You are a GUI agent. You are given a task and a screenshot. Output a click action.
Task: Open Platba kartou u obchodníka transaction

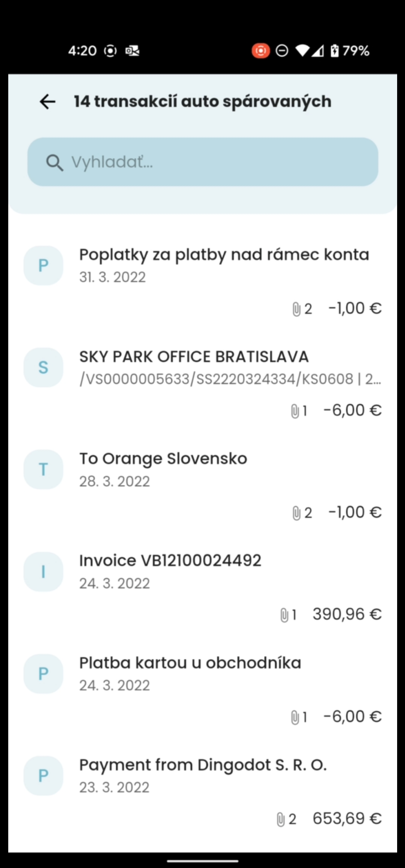tap(190, 663)
